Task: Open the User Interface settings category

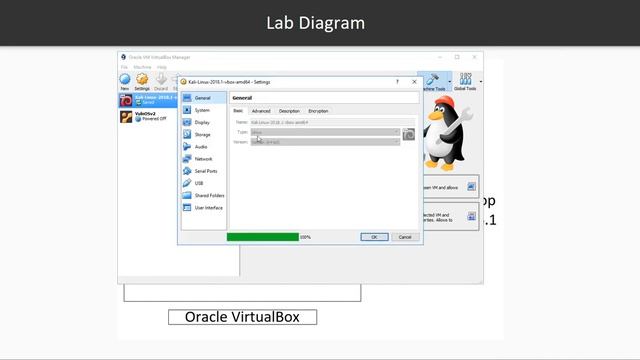Action: click(x=203, y=208)
